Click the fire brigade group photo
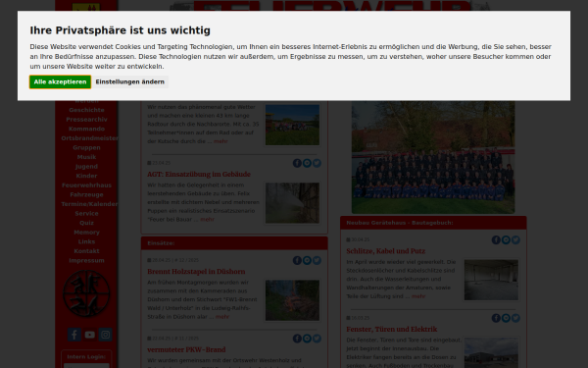The width and height of the screenshot is (588, 368). (433, 157)
